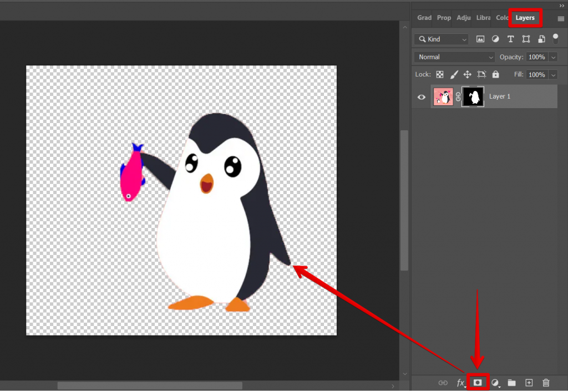568x392 pixels.
Task: Open the Normal blend mode dropdown
Action: [x=454, y=57]
